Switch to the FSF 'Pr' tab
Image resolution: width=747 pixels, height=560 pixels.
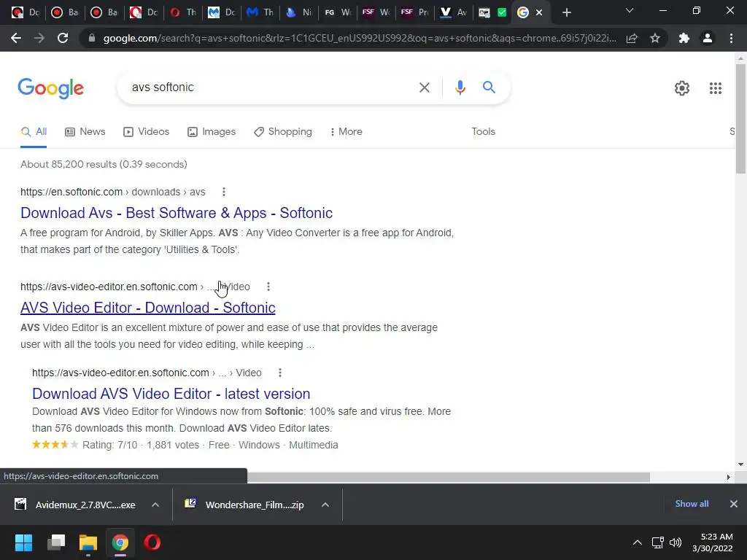(x=414, y=12)
